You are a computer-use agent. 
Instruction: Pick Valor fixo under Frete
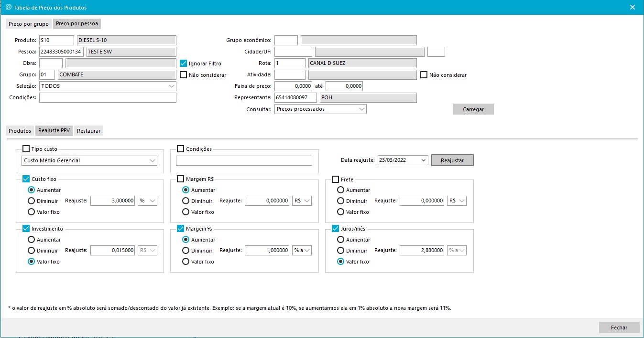(341, 212)
